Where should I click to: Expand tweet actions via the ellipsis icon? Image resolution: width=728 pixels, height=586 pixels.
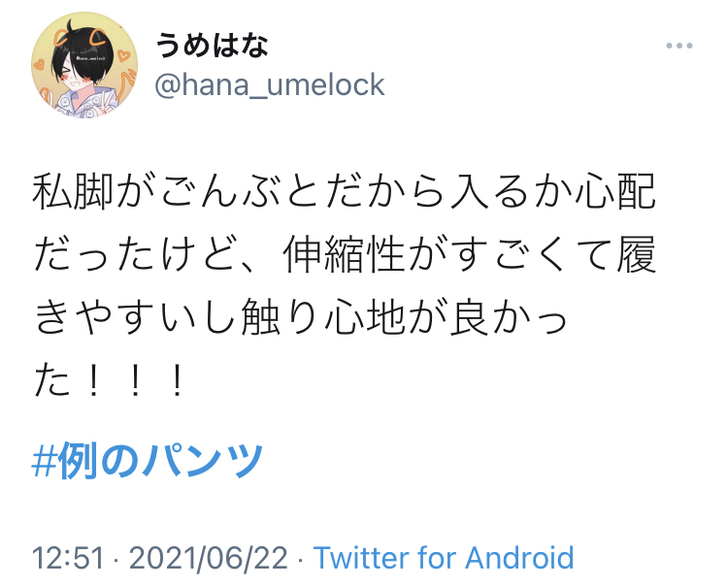tap(679, 46)
